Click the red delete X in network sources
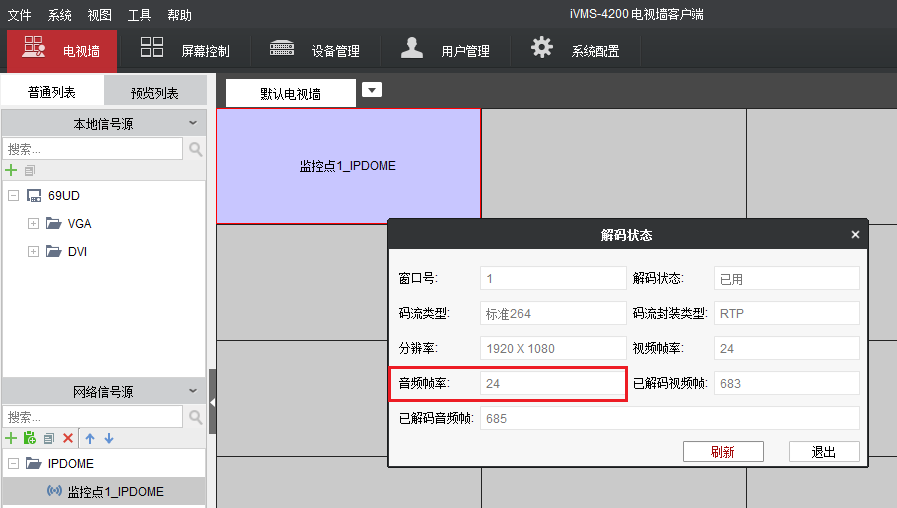The height and width of the screenshot is (508, 897). [x=68, y=438]
